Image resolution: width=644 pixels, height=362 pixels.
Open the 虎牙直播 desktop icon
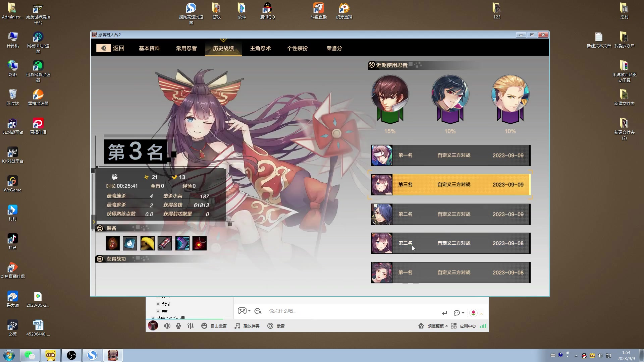344,11
